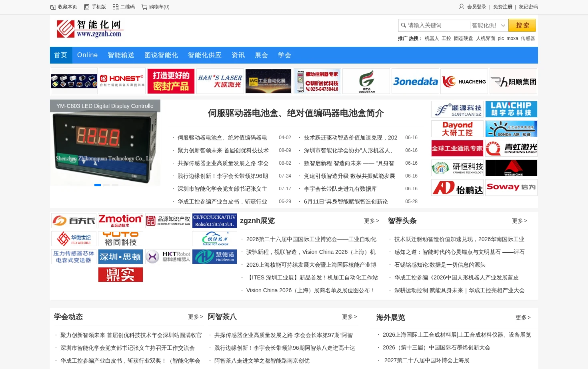Open the Zmotion 正运动技术 logo
Image resolution: width=588 pixels, height=369 pixels.
pos(120,221)
